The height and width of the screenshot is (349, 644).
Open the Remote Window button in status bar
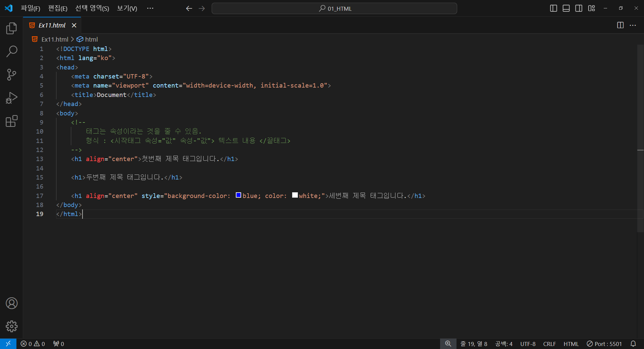8,344
